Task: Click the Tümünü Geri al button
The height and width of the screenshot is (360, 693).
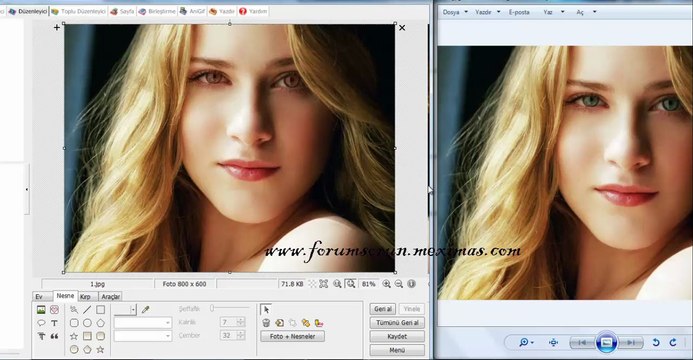Action: [x=397, y=322]
